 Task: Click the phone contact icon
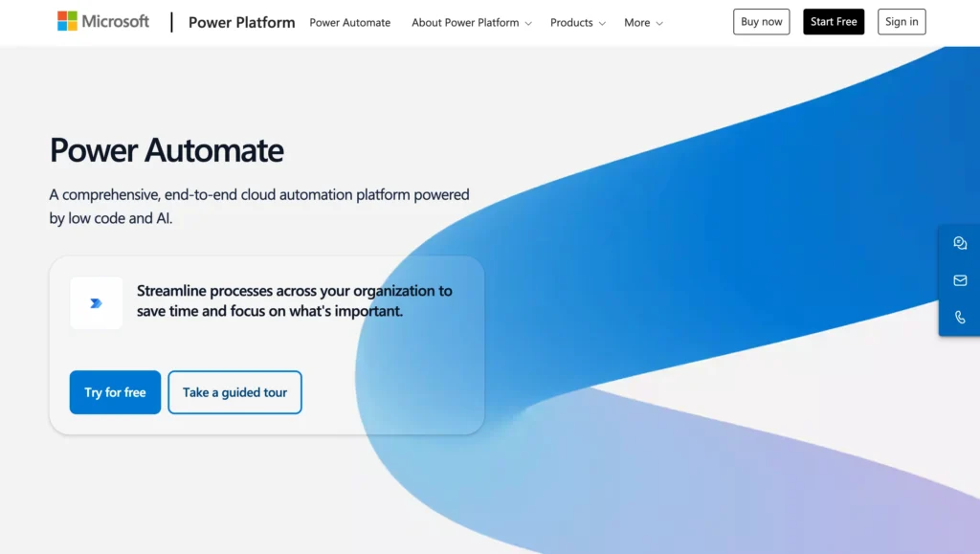coord(960,317)
